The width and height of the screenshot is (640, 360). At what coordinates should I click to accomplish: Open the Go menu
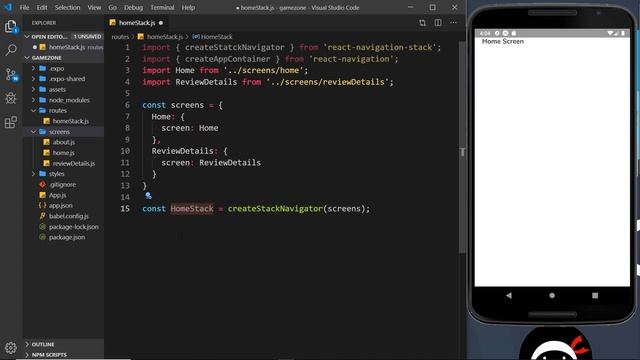(113, 7)
